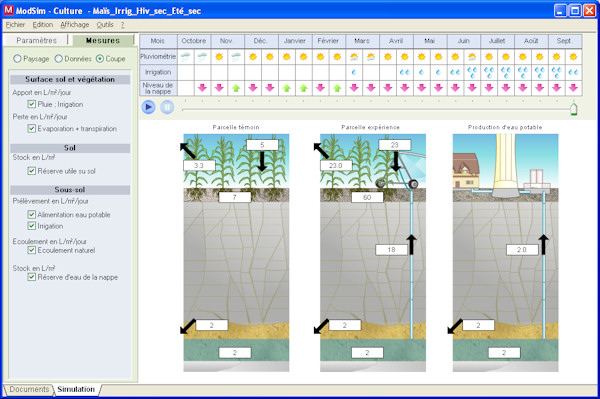600x399 pixels.
Task: Select the Paysage radio button
Action: 17,59
